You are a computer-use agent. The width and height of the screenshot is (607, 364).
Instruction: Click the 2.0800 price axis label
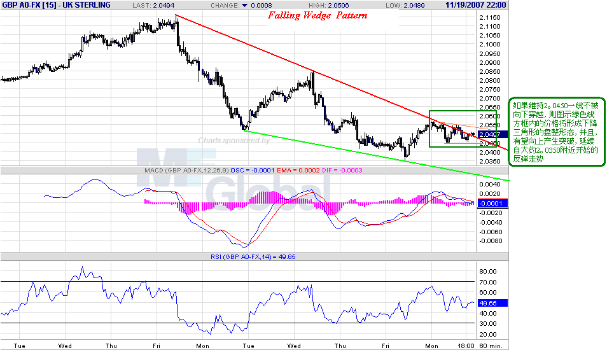(490, 81)
